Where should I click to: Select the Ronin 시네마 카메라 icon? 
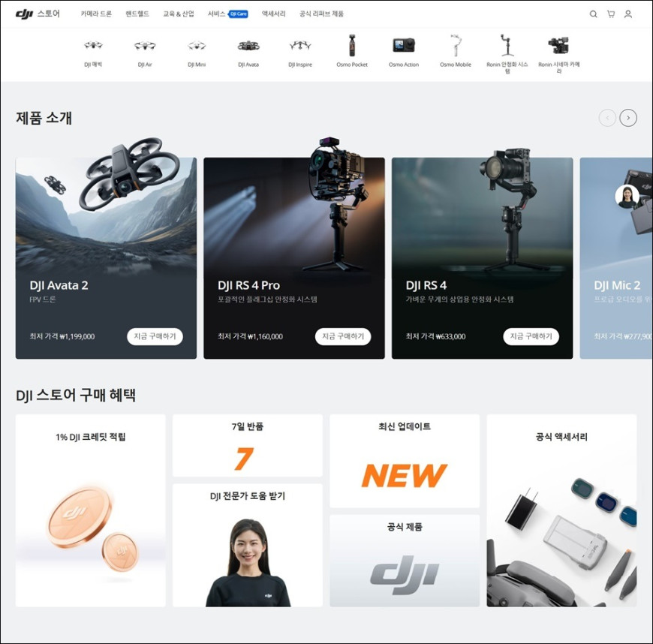(x=559, y=45)
